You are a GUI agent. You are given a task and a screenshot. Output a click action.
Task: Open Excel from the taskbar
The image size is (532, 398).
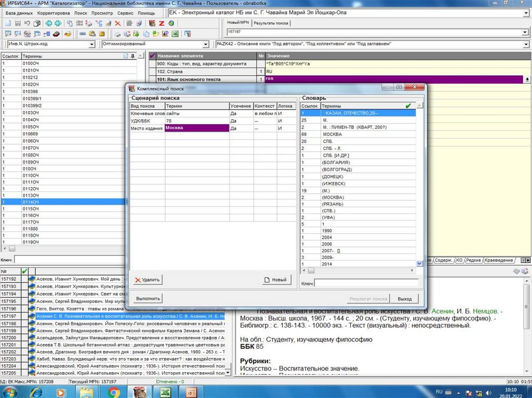click(165, 392)
